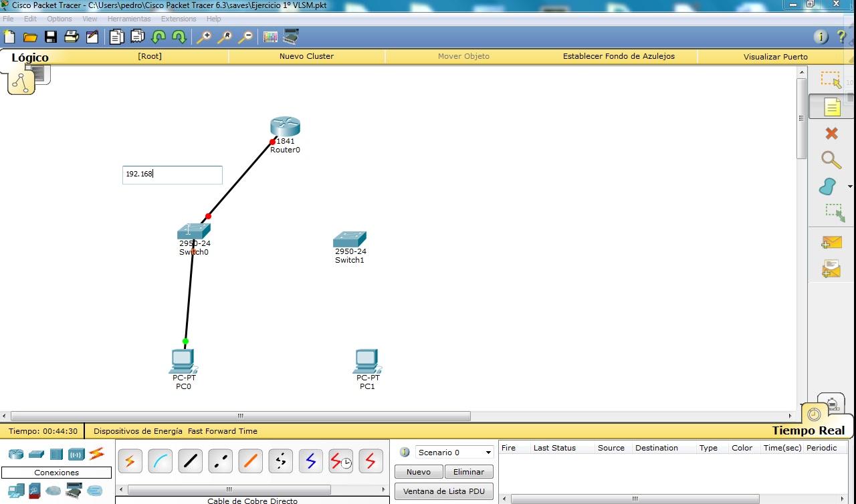Choose the Select tool in side toolbar

pos(831,80)
